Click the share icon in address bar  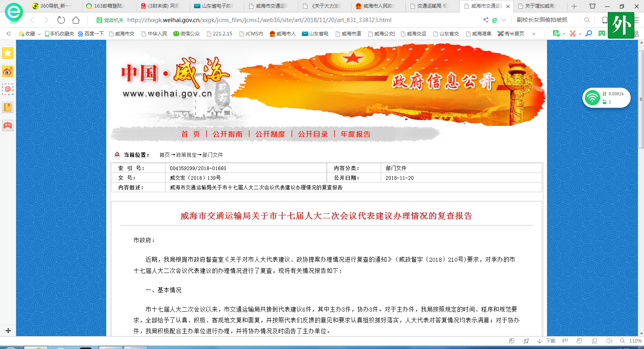(485, 20)
